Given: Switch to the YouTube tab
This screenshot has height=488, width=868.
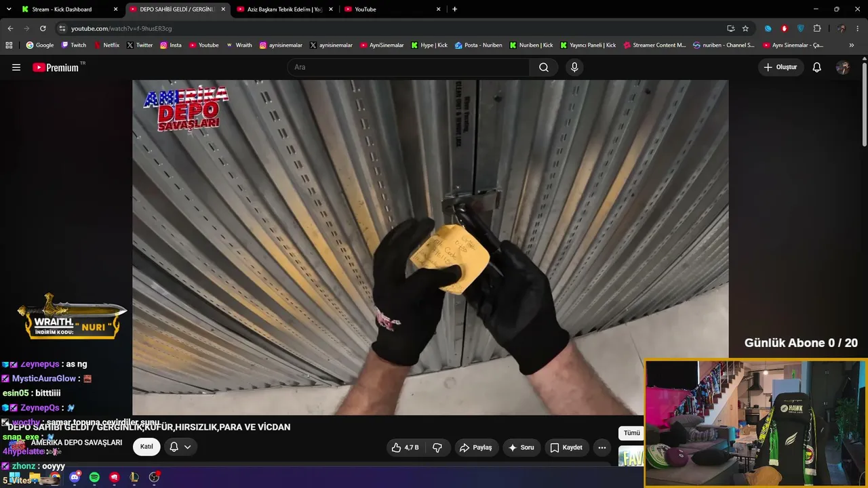Looking at the screenshot, I should pyautogui.click(x=392, y=9).
